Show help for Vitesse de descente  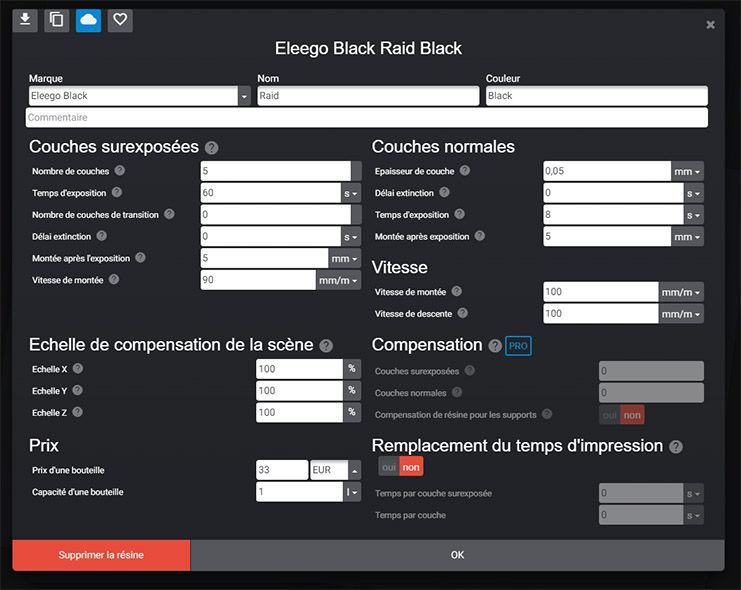click(463, 313)
